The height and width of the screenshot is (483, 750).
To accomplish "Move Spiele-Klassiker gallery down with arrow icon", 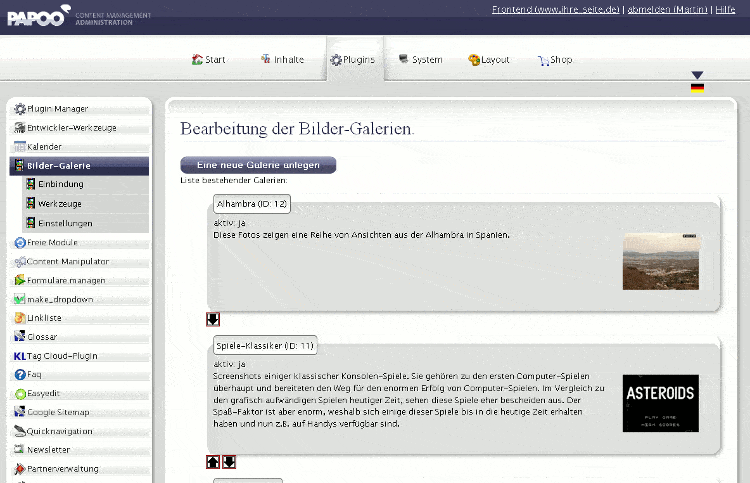I will [229, 462].
